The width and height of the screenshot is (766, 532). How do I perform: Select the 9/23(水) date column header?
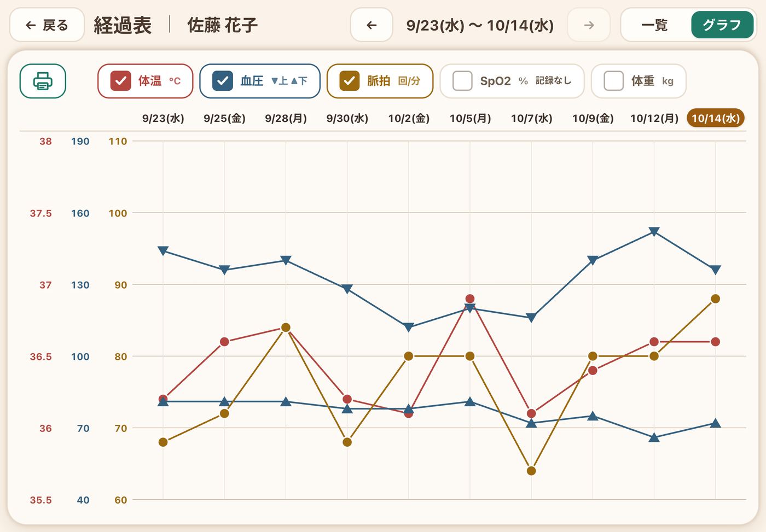click(x=163, y=118)
